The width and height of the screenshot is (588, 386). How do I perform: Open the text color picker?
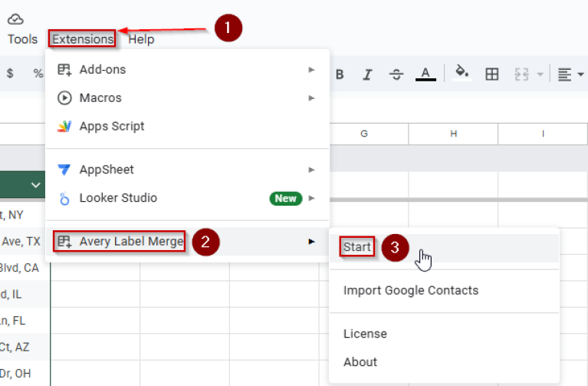point(425,74)
